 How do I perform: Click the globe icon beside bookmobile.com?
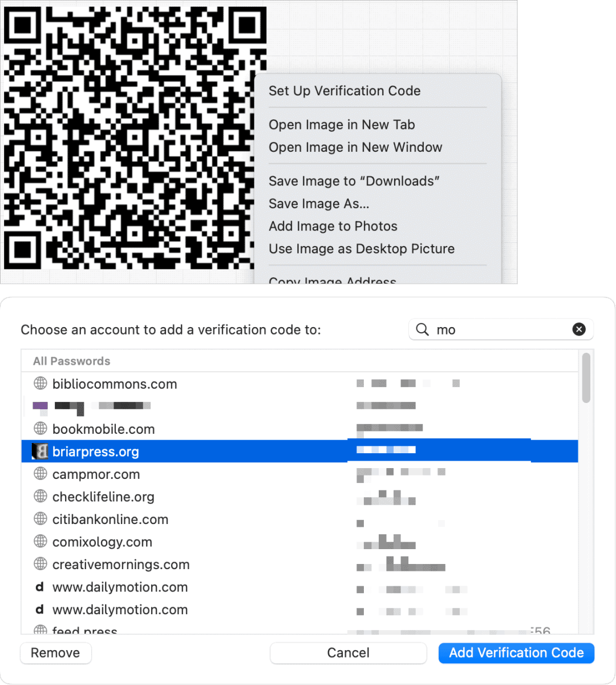coord(40,428)
